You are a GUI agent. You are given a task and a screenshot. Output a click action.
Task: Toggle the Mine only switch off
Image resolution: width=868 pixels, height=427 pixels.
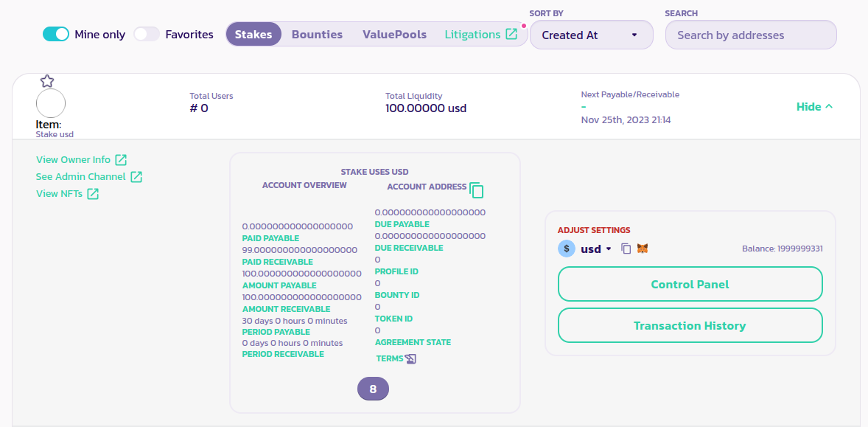tap(56, 34)
